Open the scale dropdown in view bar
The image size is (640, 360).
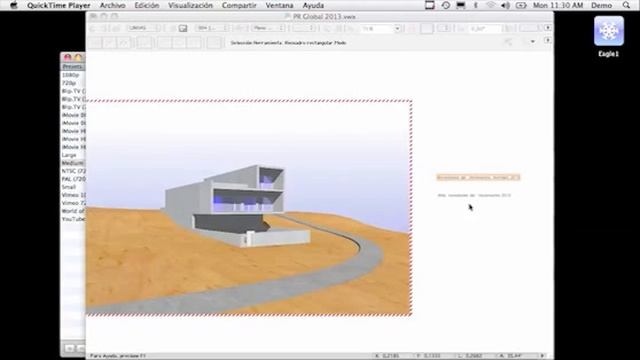(x=212, y=28)
